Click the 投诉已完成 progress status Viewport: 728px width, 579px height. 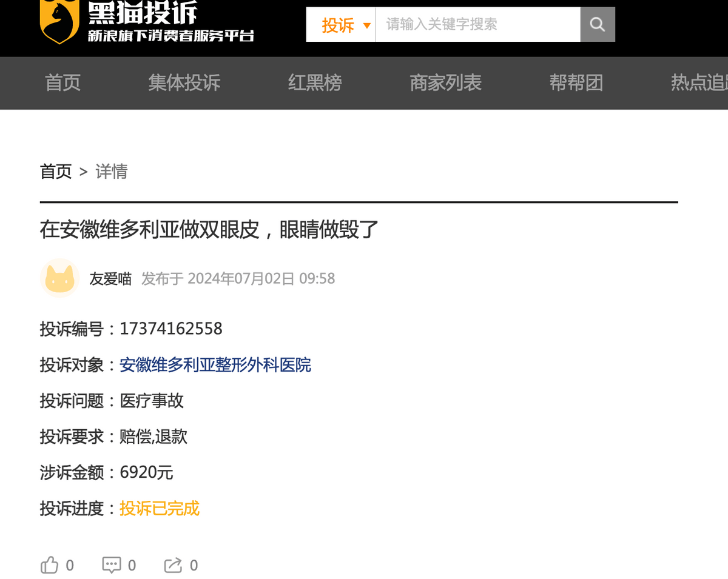[x=160, y=508]
